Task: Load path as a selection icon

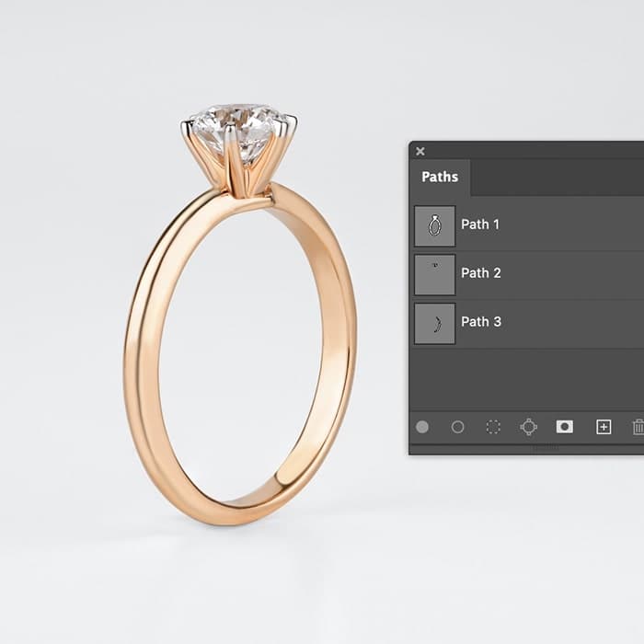Action: [x=493, y=427]
